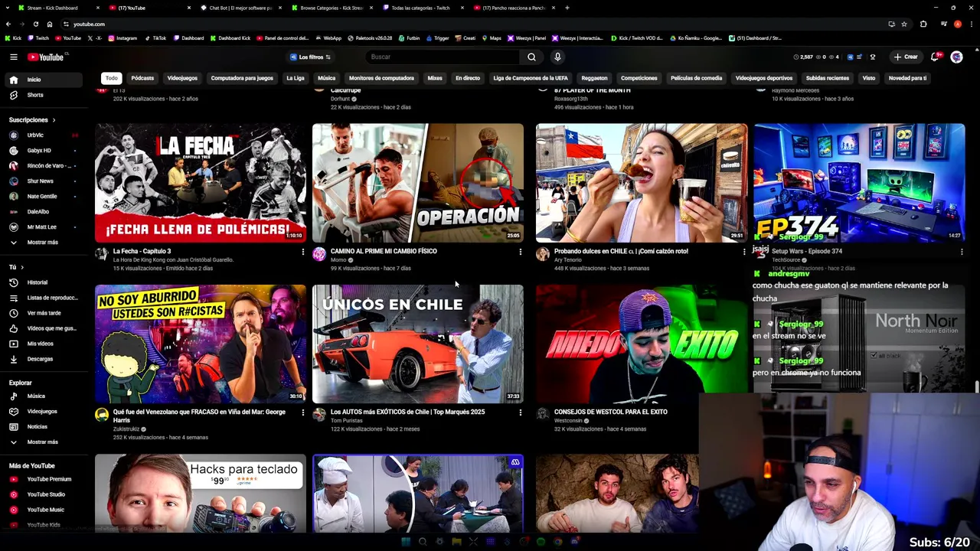
Task: Open La Fecha Capítulo 3 thumbnail
Action: tap(201, 183)
